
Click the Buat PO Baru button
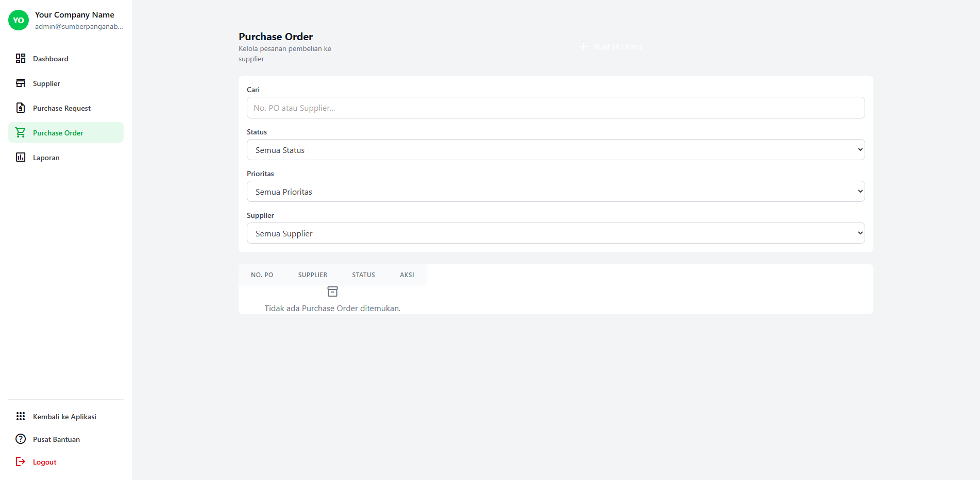[x=611, y=46]
